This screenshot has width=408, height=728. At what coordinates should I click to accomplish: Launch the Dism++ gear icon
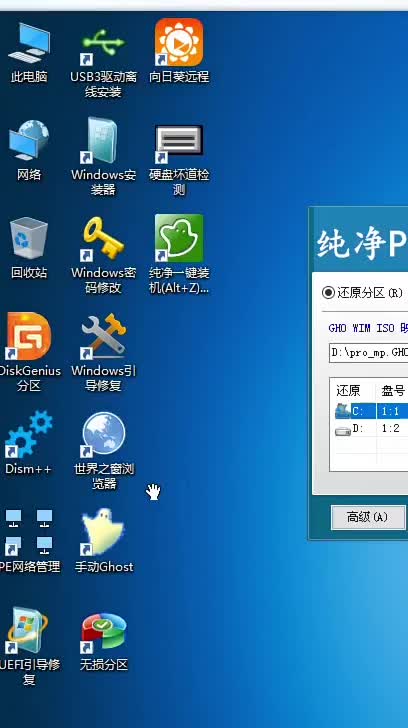pos(29,443)
